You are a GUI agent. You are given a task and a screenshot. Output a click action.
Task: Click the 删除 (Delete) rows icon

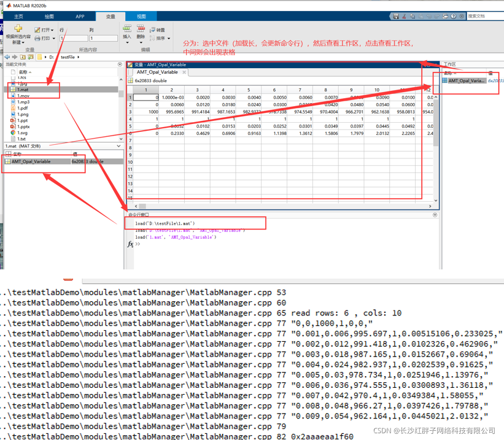[141, 29]
